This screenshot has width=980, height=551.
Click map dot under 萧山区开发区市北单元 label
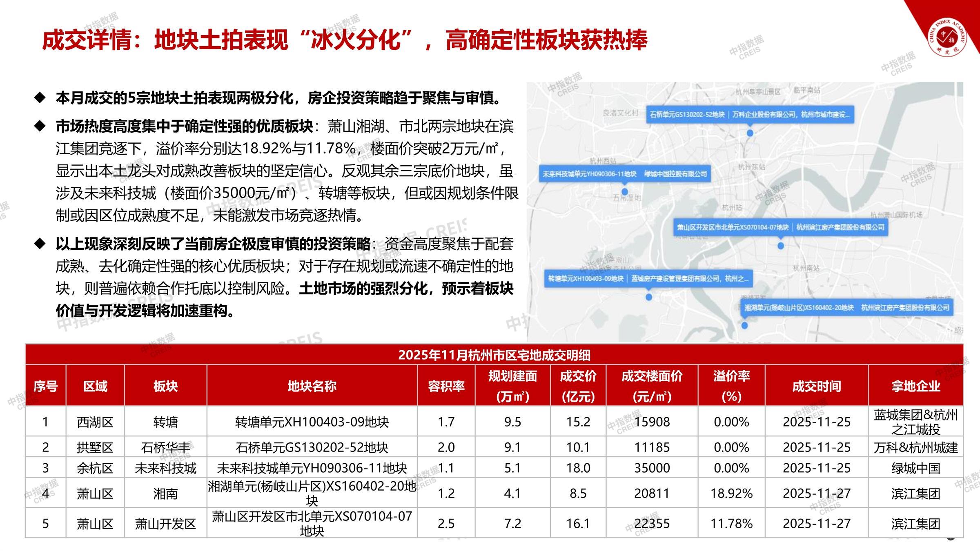(780, 246)
